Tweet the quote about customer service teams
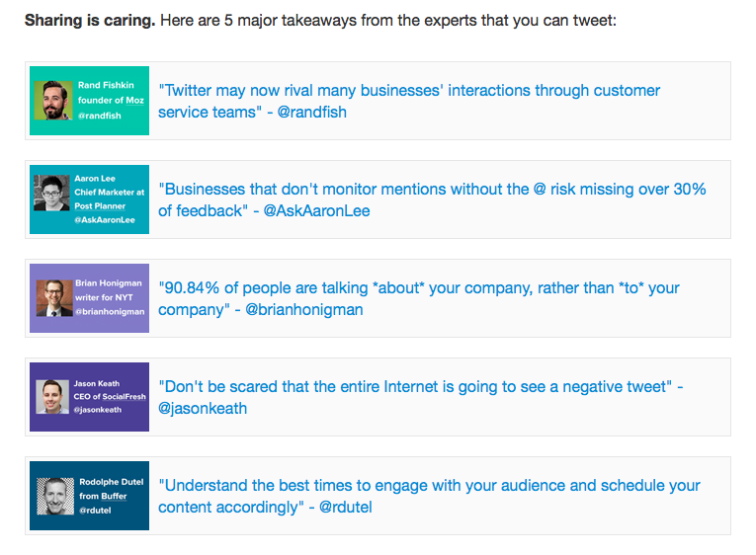756x555 pixels. point(409,101)
